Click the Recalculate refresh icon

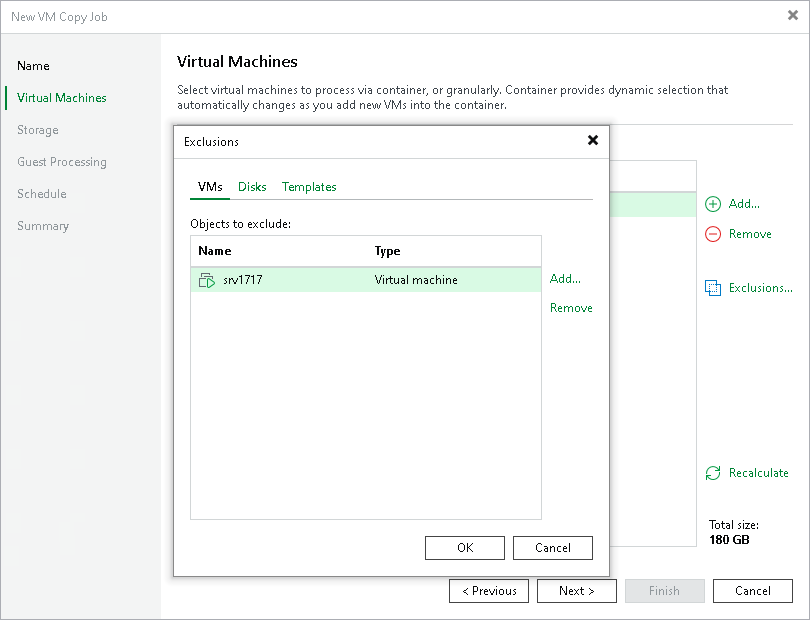coord(713,473)
